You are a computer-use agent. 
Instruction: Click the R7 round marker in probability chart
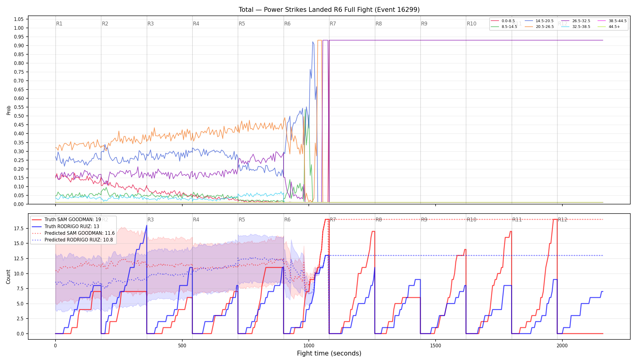pyautogui.click(x=333, y=24)
